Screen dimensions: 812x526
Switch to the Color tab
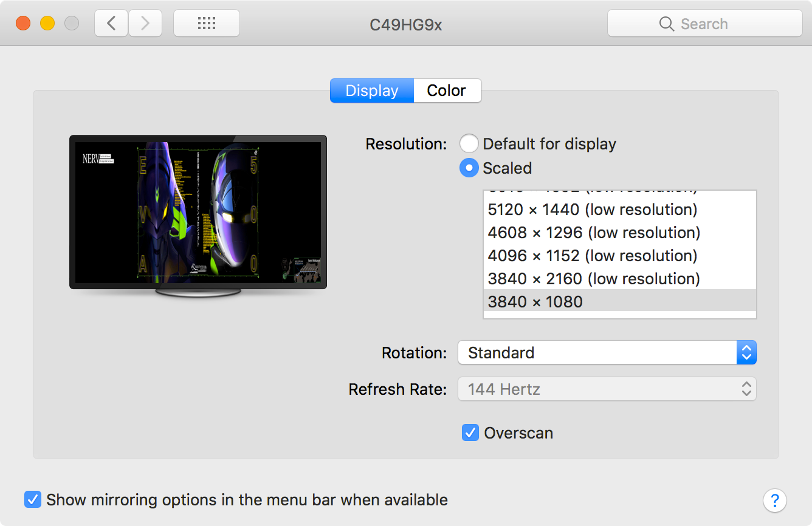click(x=447, y=91)
